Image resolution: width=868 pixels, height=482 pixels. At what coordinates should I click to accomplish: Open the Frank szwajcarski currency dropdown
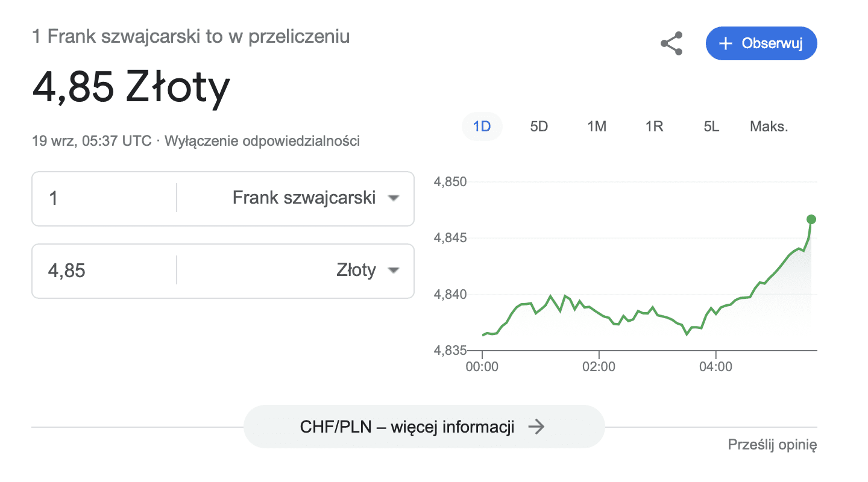tap(296, 198)
